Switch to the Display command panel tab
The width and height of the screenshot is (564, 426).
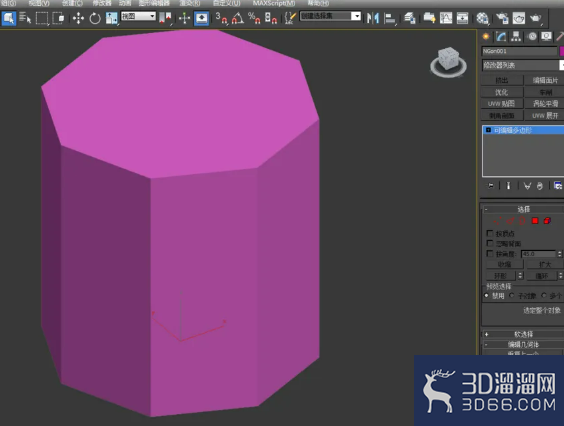click(x=547, y=36)
